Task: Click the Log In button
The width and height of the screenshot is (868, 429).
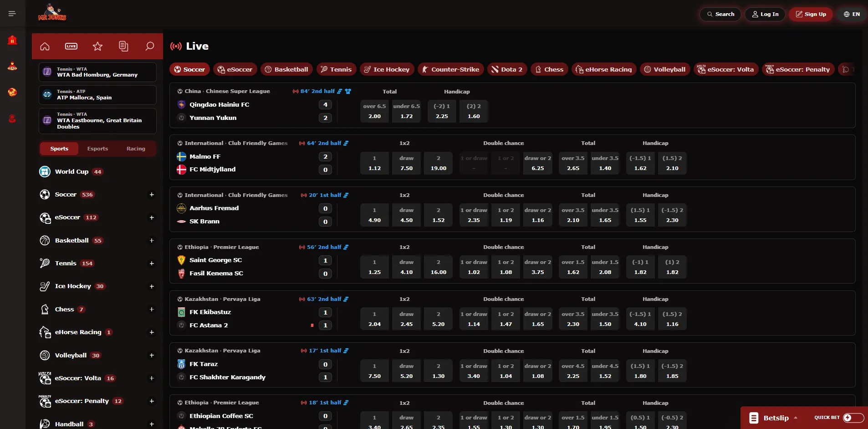Action: (765, 14)
